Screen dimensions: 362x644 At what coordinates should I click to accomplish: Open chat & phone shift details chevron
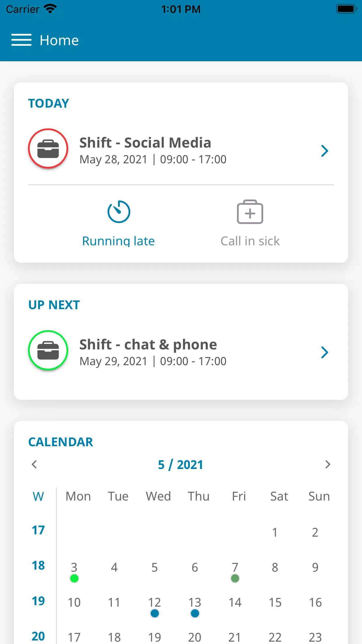(x=324, y=353)
